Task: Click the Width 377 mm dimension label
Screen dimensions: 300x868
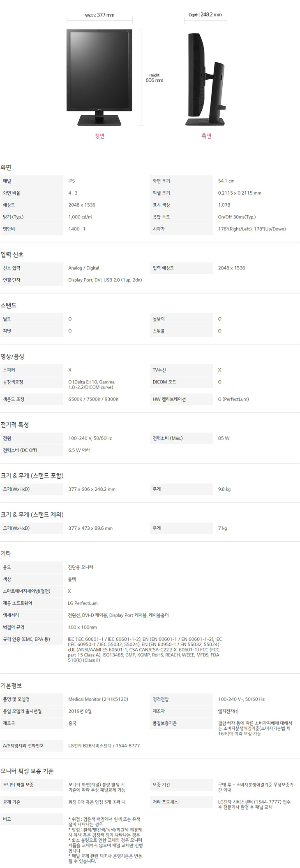Action: pos(99,15)
